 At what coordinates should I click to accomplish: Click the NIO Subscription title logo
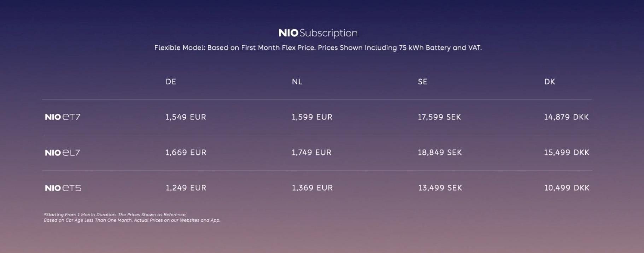(318, 33)
